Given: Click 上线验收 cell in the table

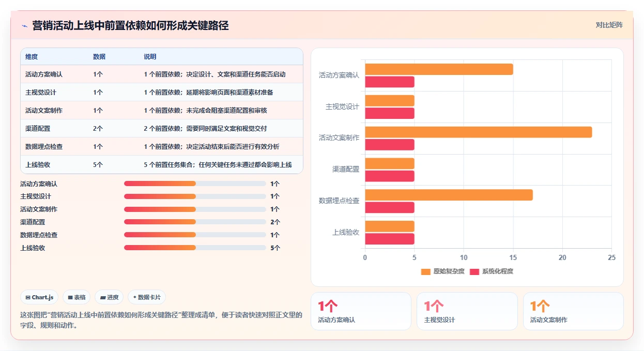Looking at the screenshot, I should (x=38, y=165).
